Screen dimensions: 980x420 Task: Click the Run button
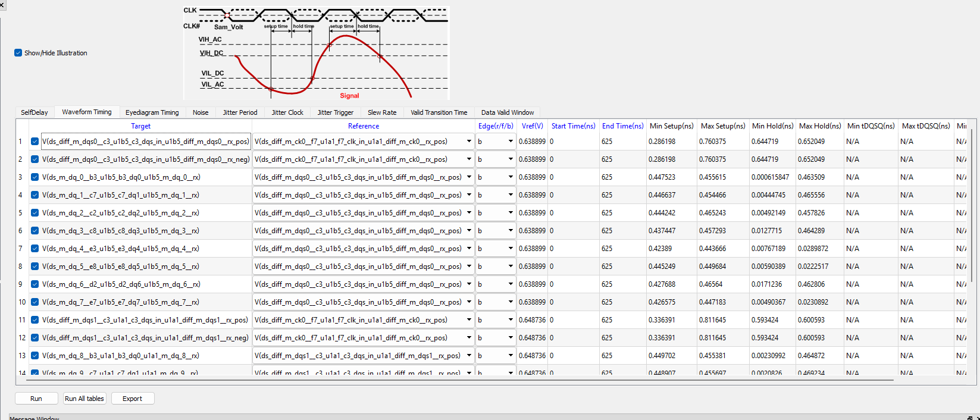[36, 399]
